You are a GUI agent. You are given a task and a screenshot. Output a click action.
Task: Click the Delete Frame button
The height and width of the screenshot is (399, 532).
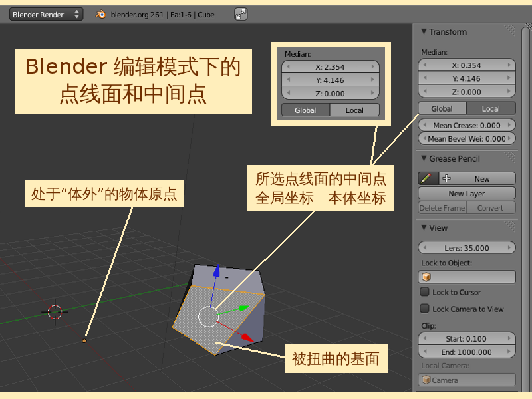point(442,208)
